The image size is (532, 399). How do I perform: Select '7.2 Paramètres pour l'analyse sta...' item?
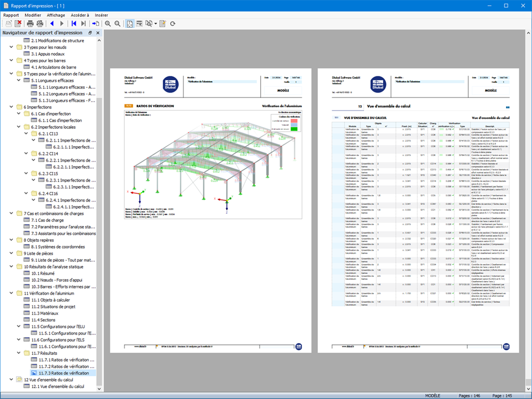[63, 227]
